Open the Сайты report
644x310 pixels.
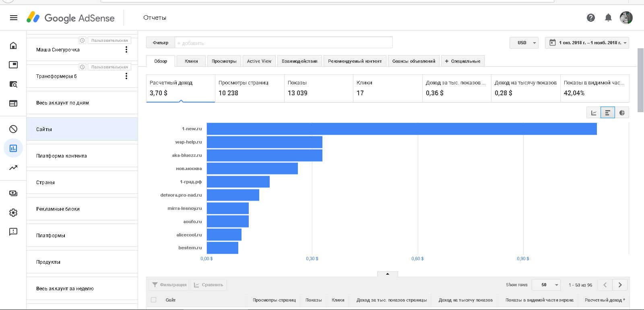pos(82,129)
